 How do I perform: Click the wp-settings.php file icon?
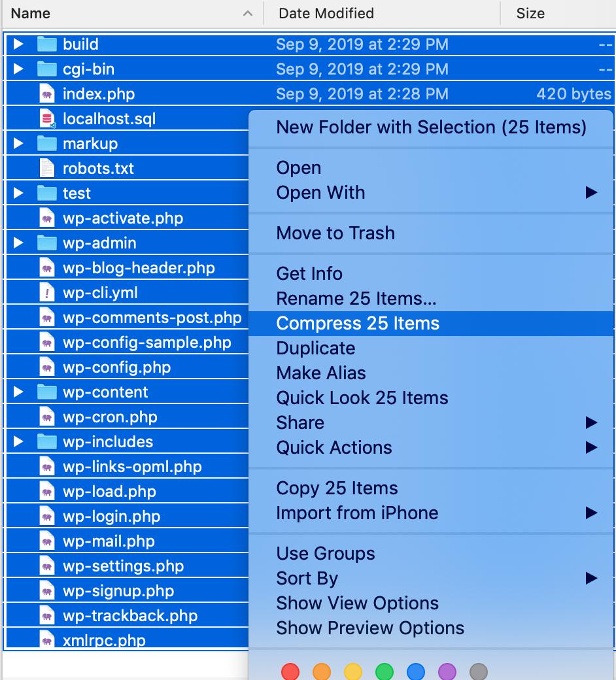pyautogui.click(x=47, y=566)
